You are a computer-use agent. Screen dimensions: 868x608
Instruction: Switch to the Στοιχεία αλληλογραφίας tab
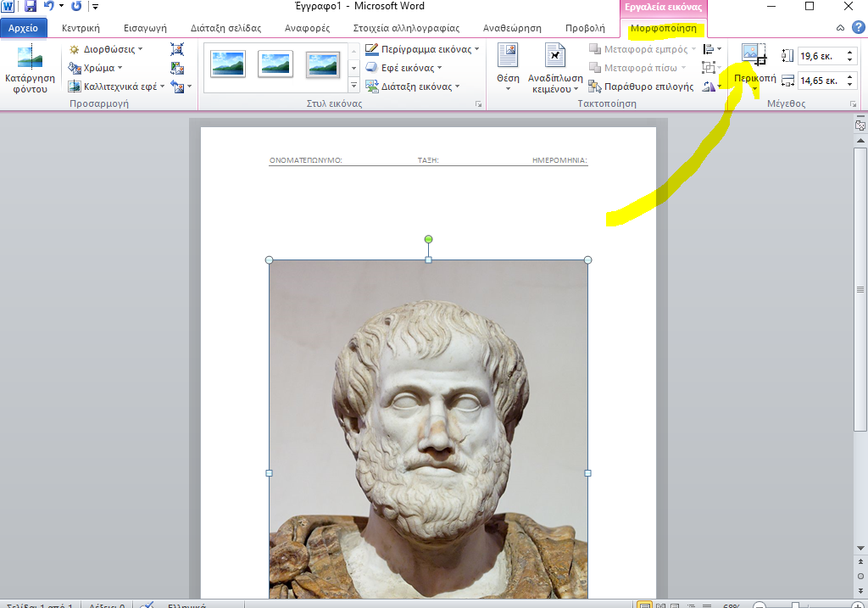point(406,28)
